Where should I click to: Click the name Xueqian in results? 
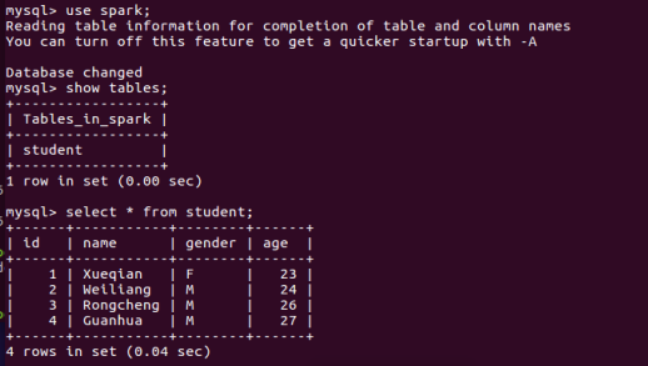tap(112, 274)
